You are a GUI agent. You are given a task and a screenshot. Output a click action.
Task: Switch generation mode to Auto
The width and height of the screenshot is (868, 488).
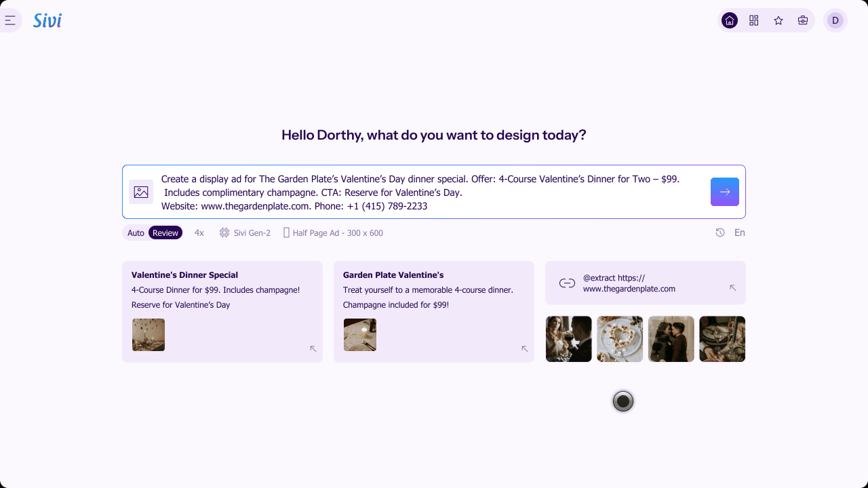pos(136,232)
